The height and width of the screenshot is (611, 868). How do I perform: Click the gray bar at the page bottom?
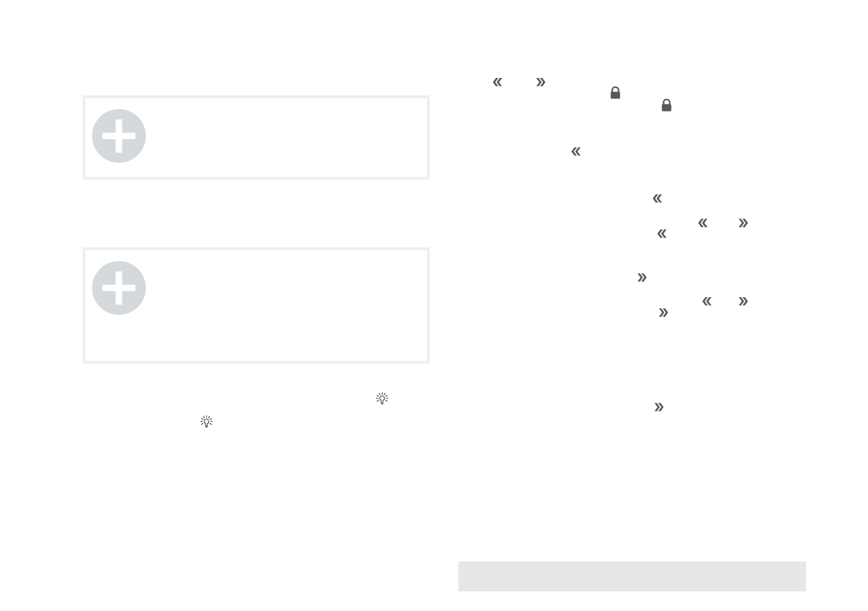632,576
